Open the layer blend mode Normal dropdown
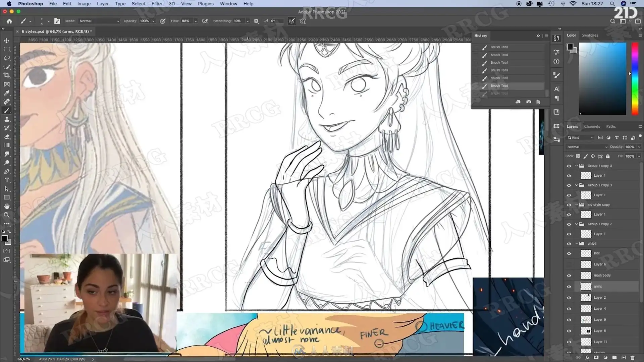 click(x=587, y=147)
